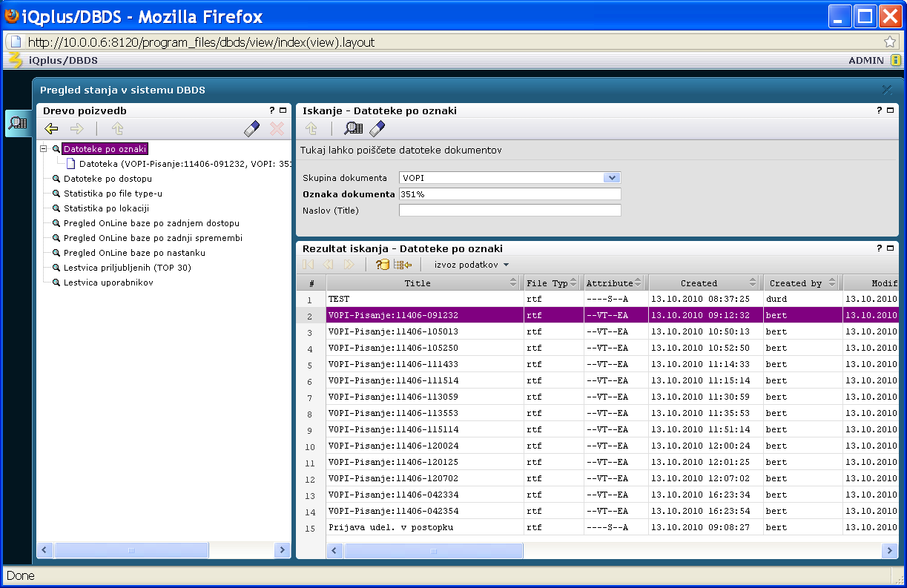
Task: Click the Firefox address bar URL
Action: click(200, 42)
